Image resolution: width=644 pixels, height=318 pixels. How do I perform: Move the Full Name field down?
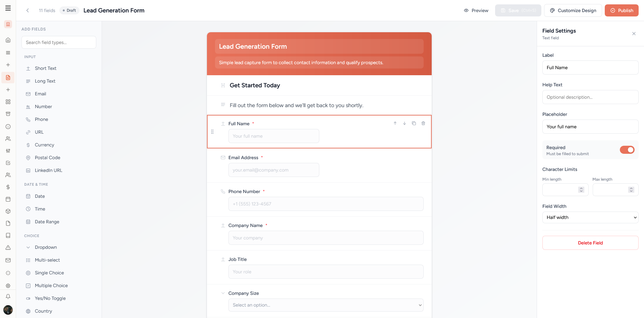pyautogui.click(x=404, y=123)
